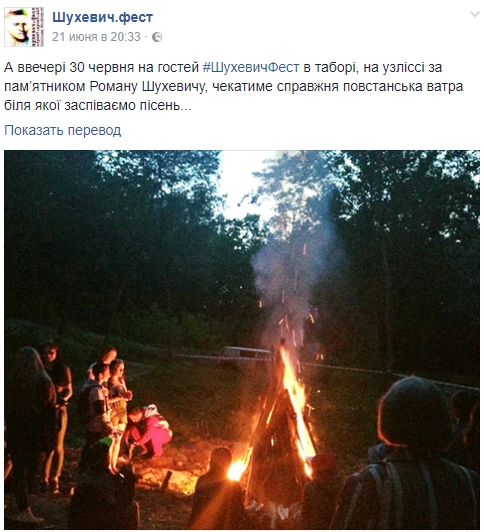
Task: Click the parked van in the background
Action: point(245,356)
